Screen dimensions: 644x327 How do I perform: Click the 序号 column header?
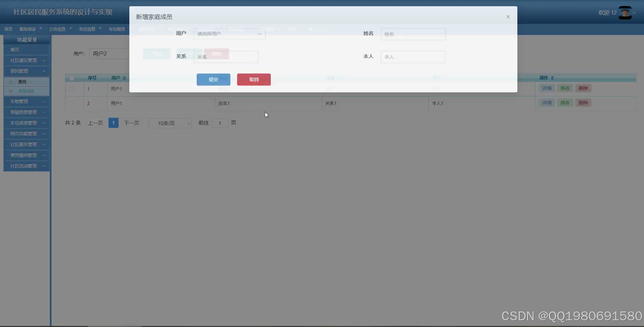[x=92, y=78]
